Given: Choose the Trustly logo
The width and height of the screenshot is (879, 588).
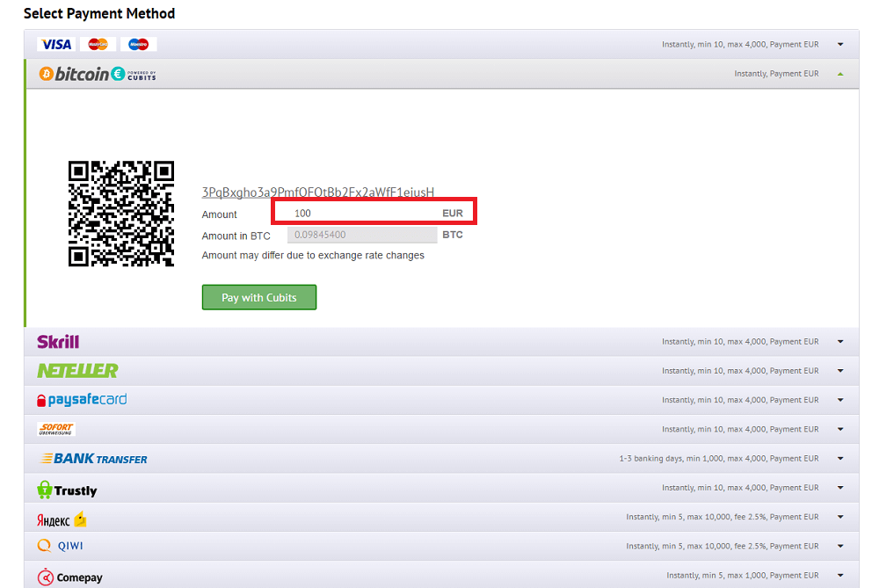Looking at the screenshot, I should [x=67, y=490].
